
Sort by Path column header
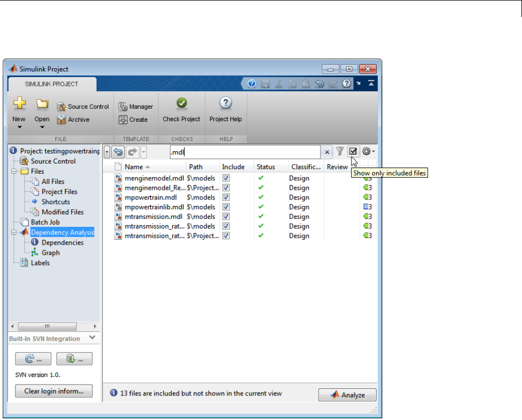tap(196, 167)
